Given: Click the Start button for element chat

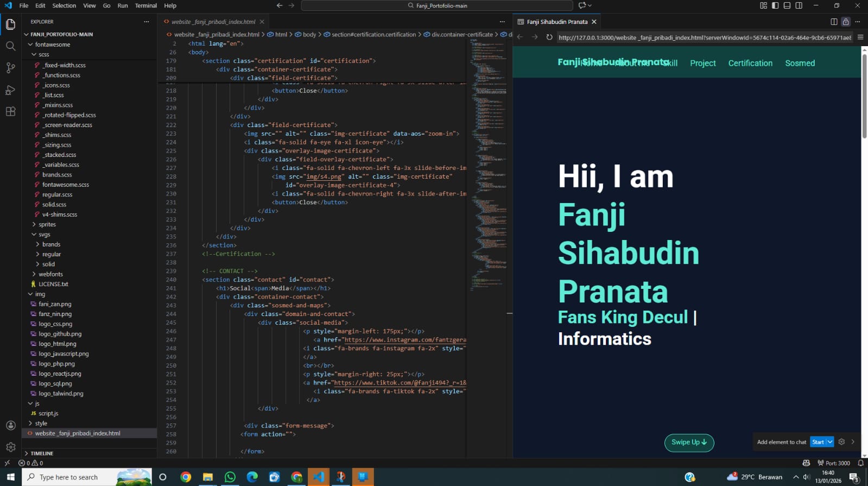Looking at the screenshot, I should tap(818, 441).
